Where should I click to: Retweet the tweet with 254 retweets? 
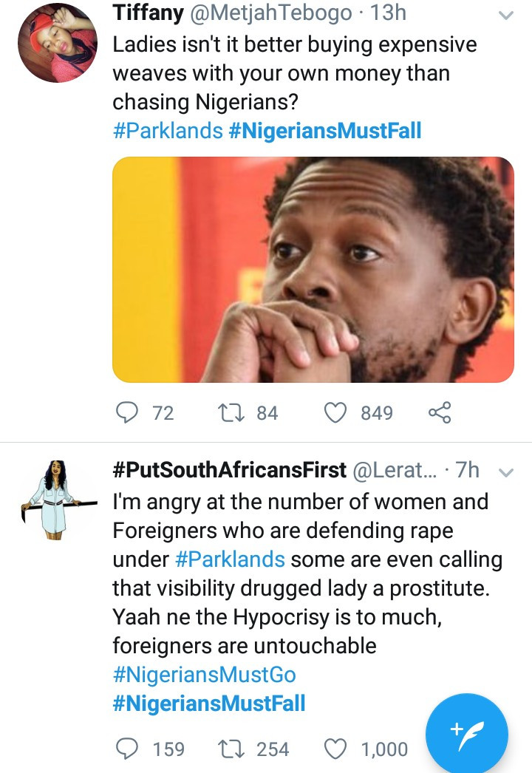click(x=236, y=749)
